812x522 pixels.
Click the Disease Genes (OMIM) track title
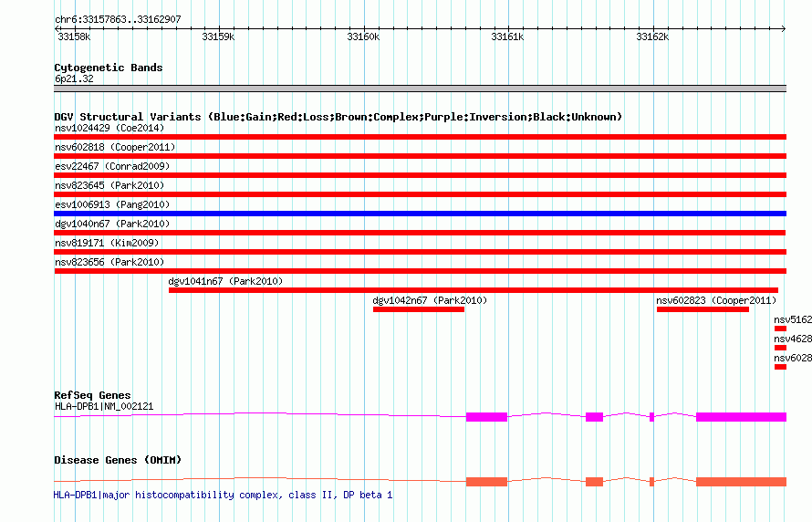click(118, 460)
